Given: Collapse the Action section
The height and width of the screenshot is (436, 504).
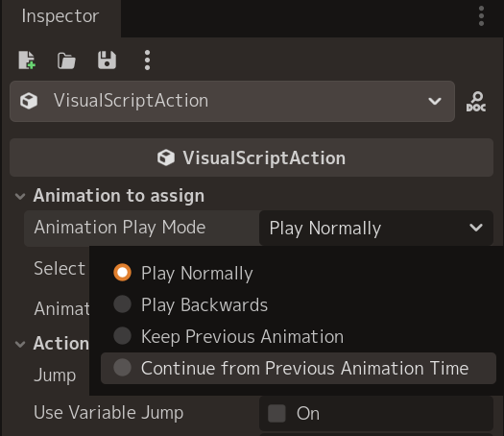Looking at the screenshot, I should 20,344.
